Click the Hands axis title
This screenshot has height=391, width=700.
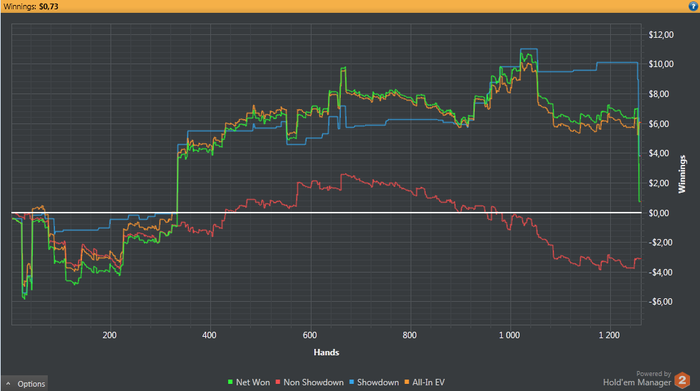pyautogui.click(x=326, y=352)
